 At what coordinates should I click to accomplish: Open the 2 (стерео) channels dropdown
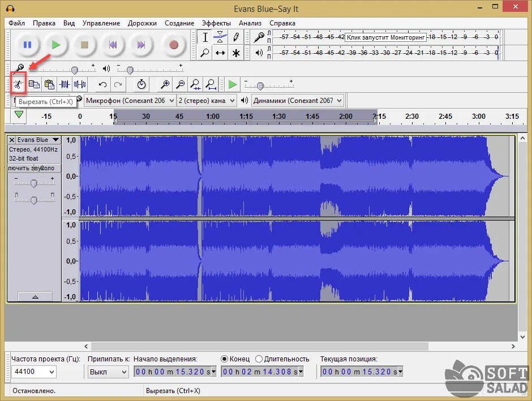point(207,101)
